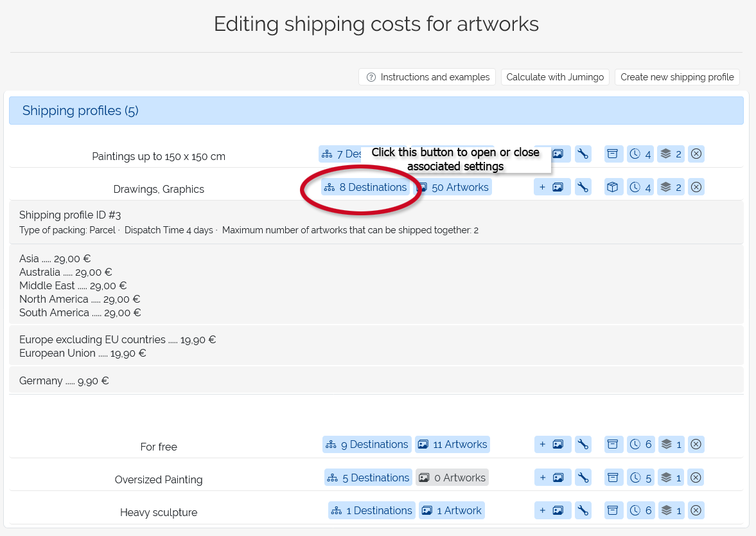
Task: Click parcel packing icon for Drawings, Graphics
Action: click(613, 187)
